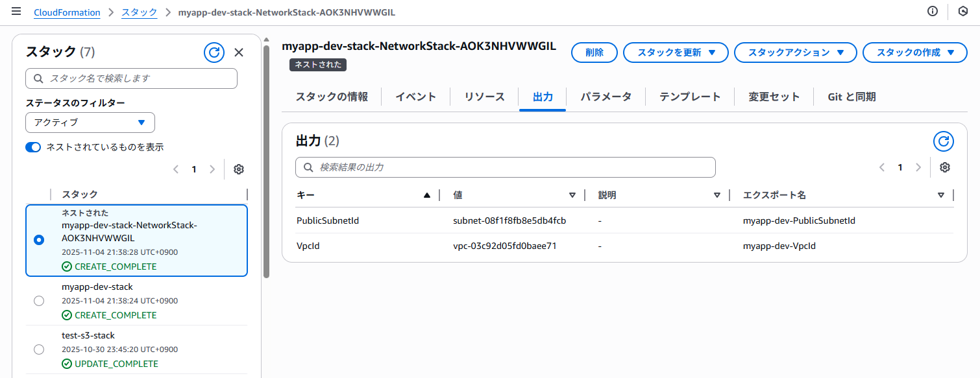Click the stack list vertical scrollbar

pyautogui.click(x=266, y=162)
